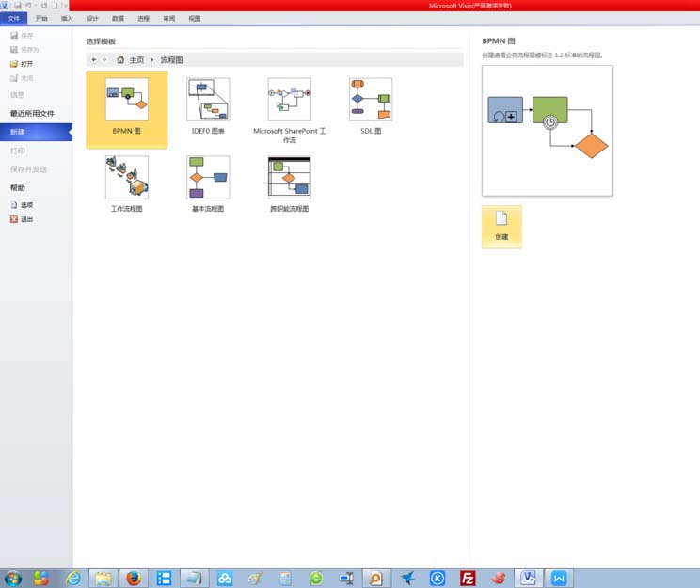Click 选项 in the sidebar

[22, 205]
